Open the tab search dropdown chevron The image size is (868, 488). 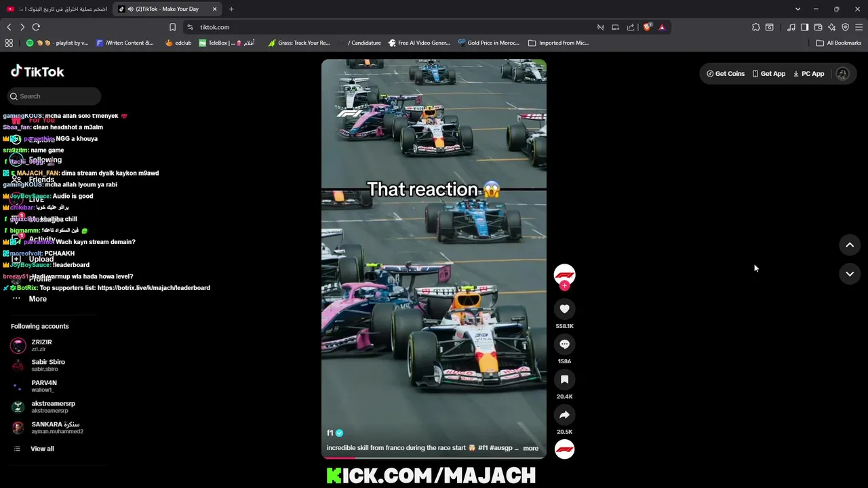(797, 9)
